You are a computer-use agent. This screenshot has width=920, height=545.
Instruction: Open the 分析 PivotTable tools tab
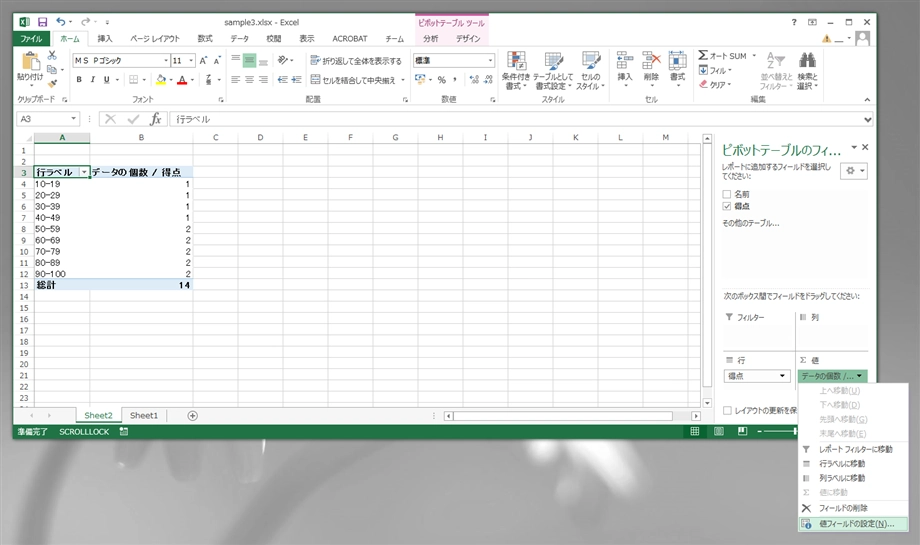[x=431, y=39]
